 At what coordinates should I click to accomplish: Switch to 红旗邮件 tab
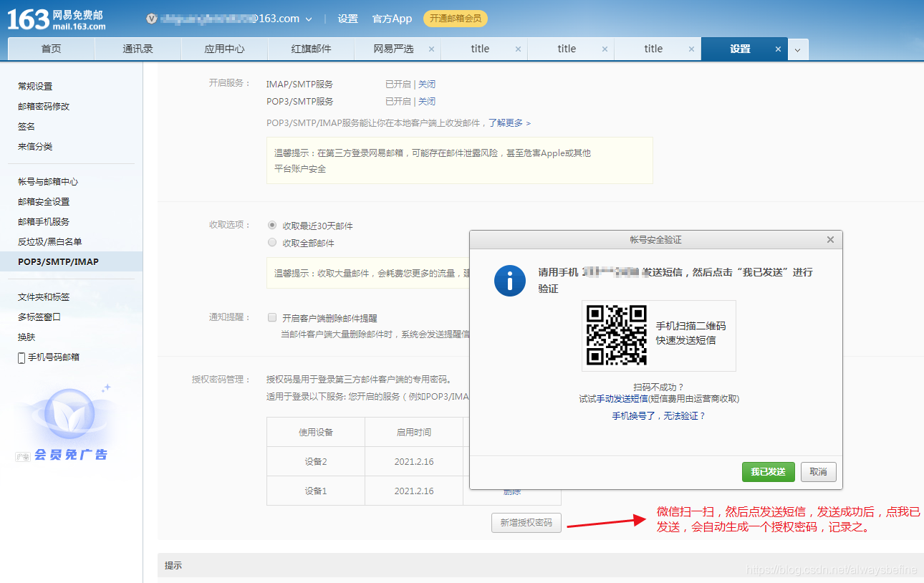pos(311,49)
